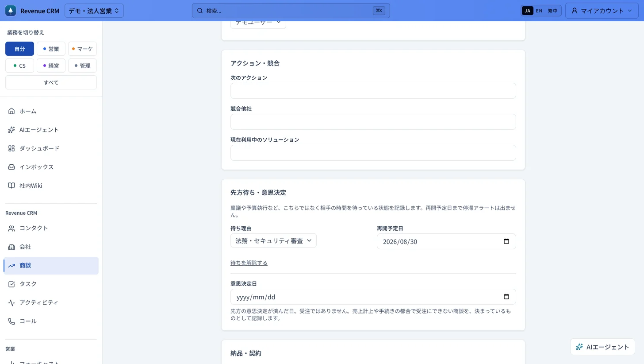The width and height of the screenshot is (644, 364).
Task: Click the インボックス tray icon
Action: point(11,167)
